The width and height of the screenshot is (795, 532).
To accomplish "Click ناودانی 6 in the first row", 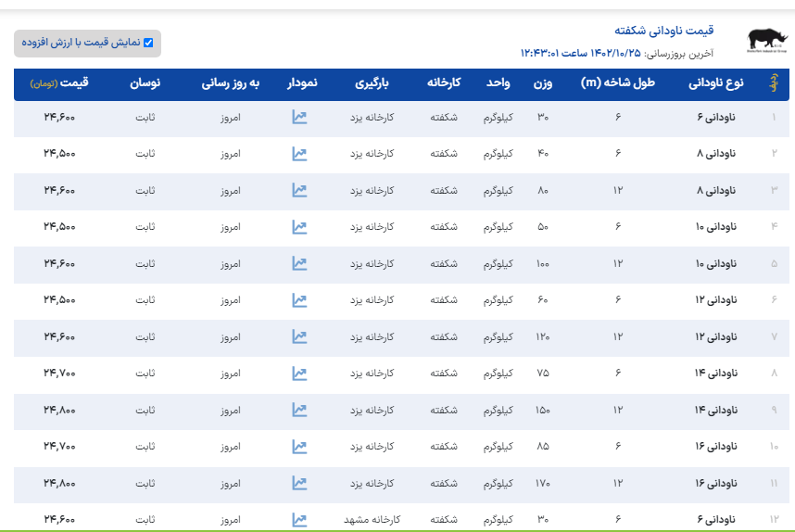I will (x=718, y=118).
